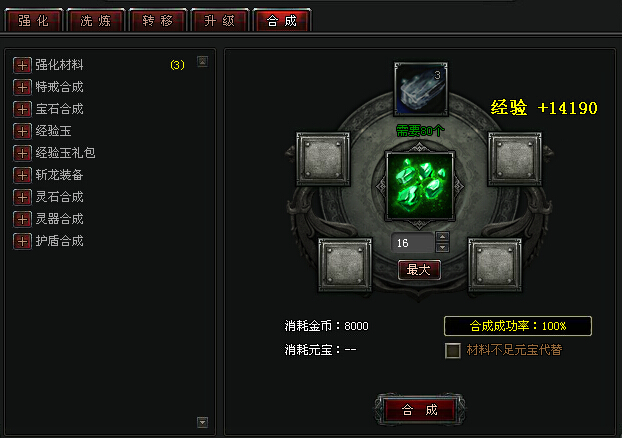This screenshot has width=622, height=438.
Task: Expand the 护盾合成 category
Action: click(22, 241)
